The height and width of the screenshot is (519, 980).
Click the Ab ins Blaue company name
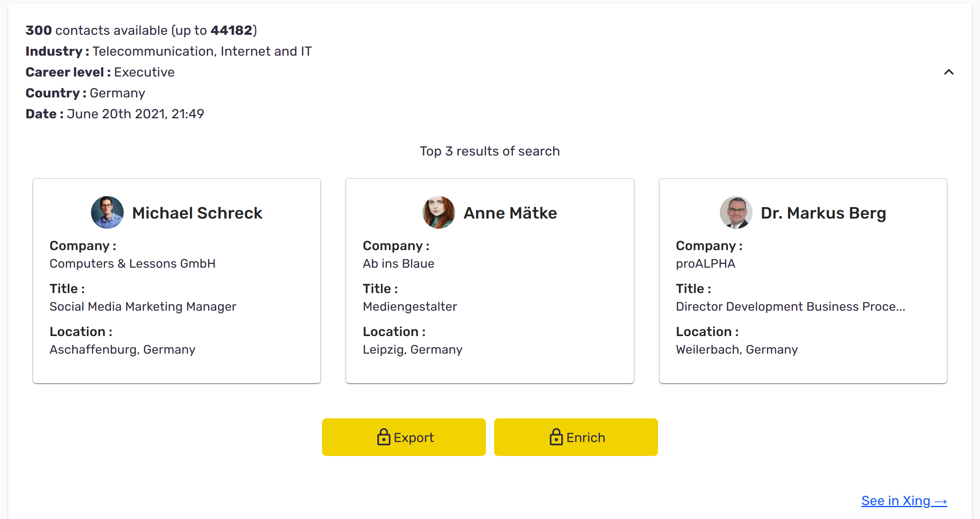point(398,264)
